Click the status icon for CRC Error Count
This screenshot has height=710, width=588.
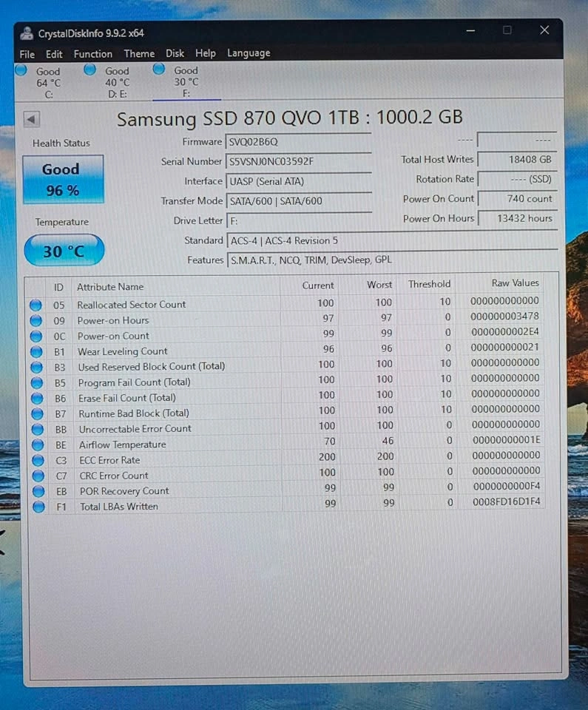point(38,476)
